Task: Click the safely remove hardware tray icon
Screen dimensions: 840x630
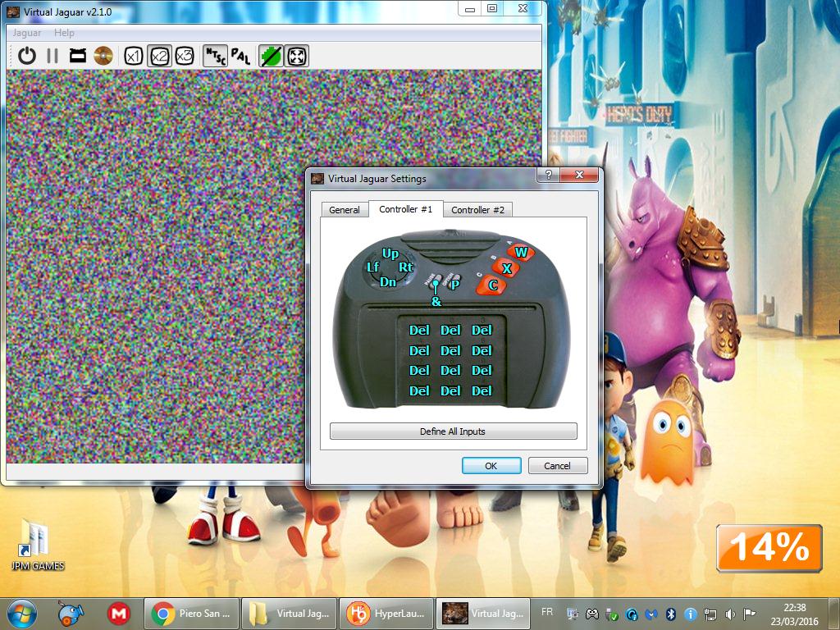Action: [611, 614]
